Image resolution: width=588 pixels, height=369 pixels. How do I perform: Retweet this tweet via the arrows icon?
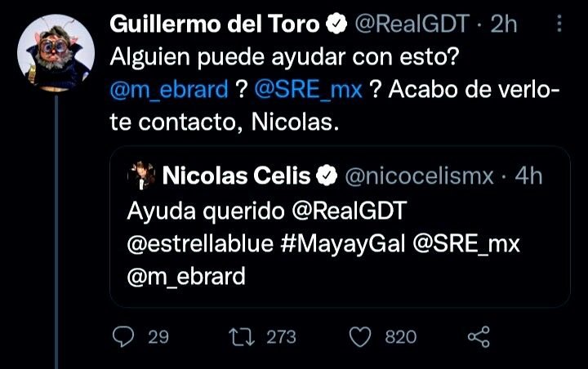click(x=238, y=337)
